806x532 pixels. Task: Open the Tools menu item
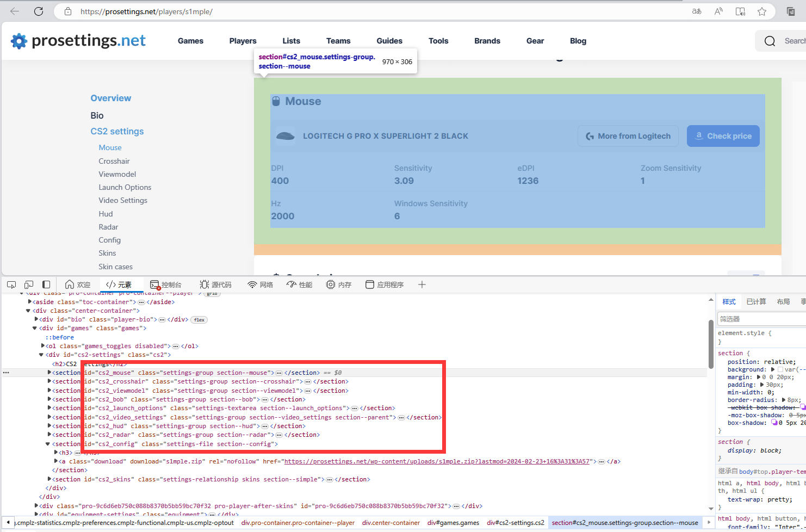click(x=438, y=41)
